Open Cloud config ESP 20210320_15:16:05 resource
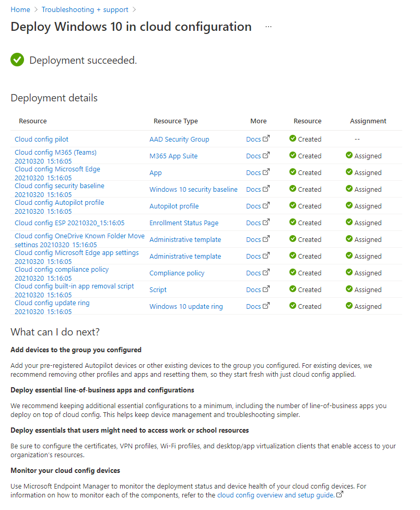Viewport: 420px width, 510px height. coord(69,223)
